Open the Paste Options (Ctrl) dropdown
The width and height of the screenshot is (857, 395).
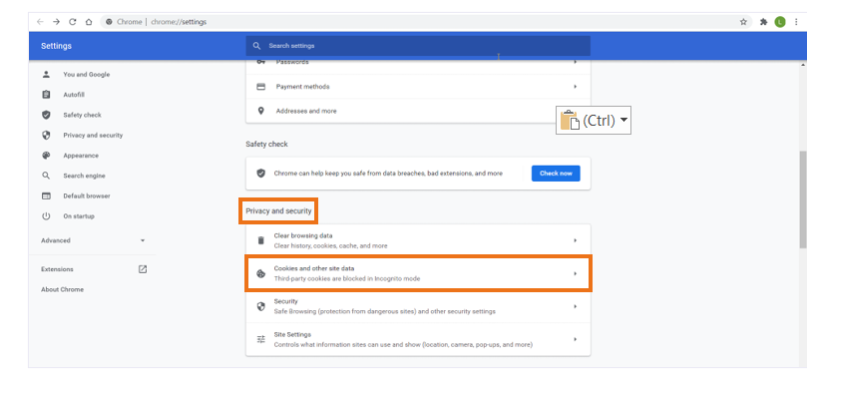[594, 120]
